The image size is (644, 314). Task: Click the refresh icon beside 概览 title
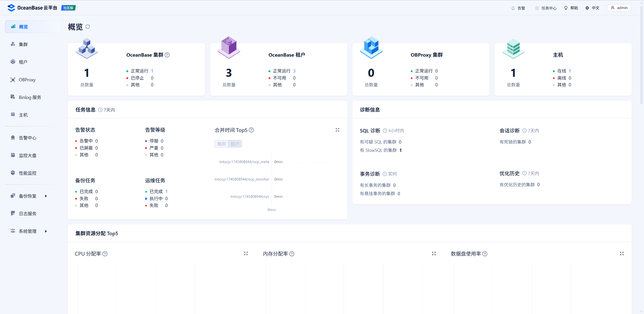click(x=88, y=27)
